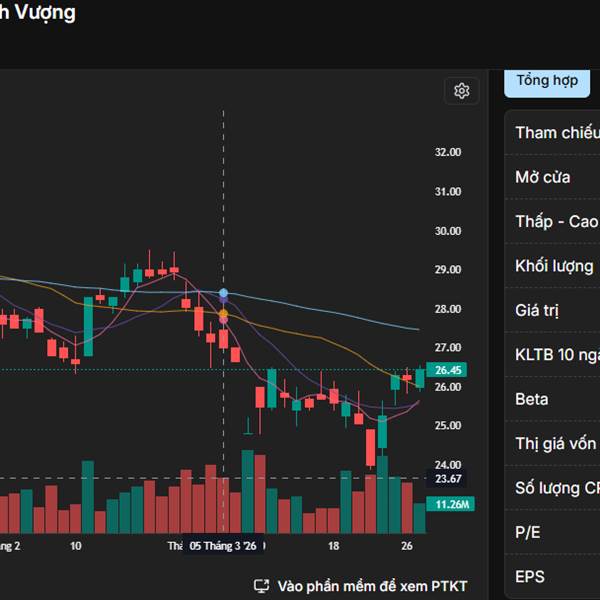600x600 pixels.
Task: Click the Khối lượng row
Action: tap(555, 266)
